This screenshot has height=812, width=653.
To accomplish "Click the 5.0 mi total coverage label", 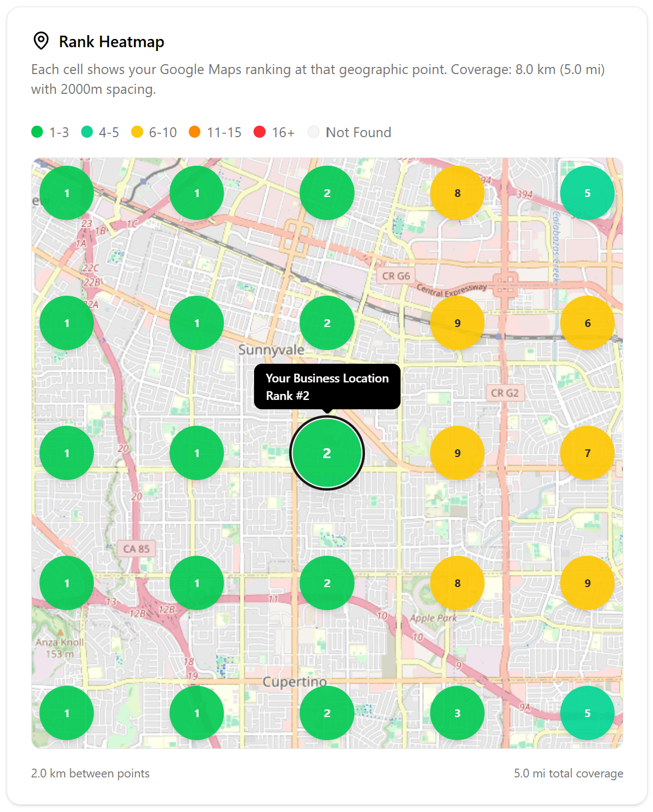I will pos(568,773).
